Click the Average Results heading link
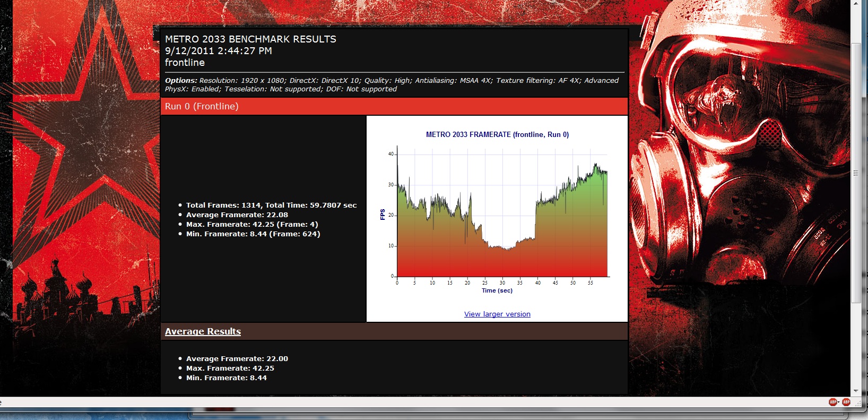Image resolution: width=868 pixels, height=420 pixels. (x=203, y=331)
